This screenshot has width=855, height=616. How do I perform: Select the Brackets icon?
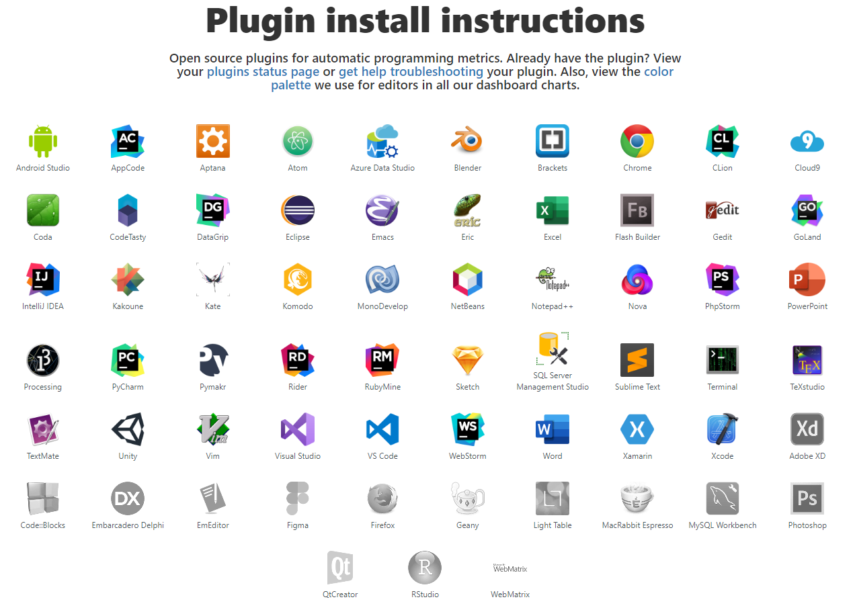pos(553,141)
